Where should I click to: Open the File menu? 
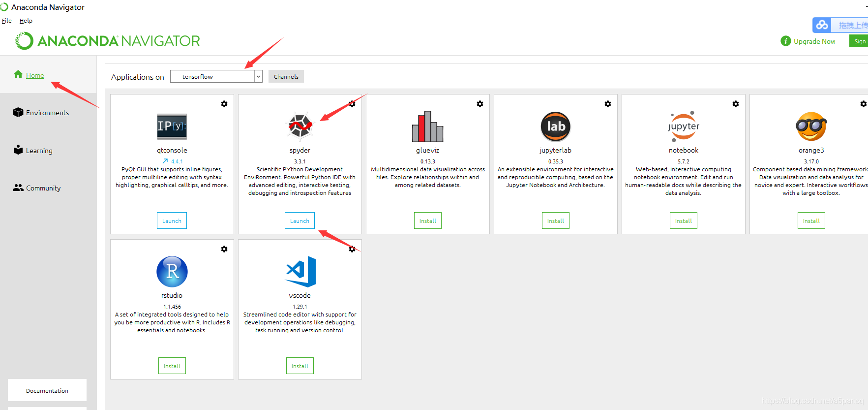[x=7, y=21]
